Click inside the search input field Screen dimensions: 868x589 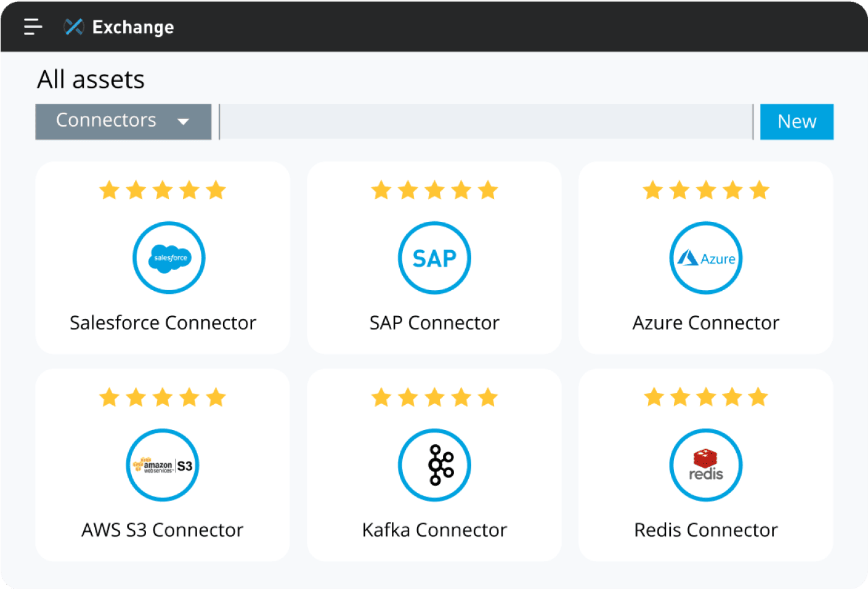click(x=487, y=121)
